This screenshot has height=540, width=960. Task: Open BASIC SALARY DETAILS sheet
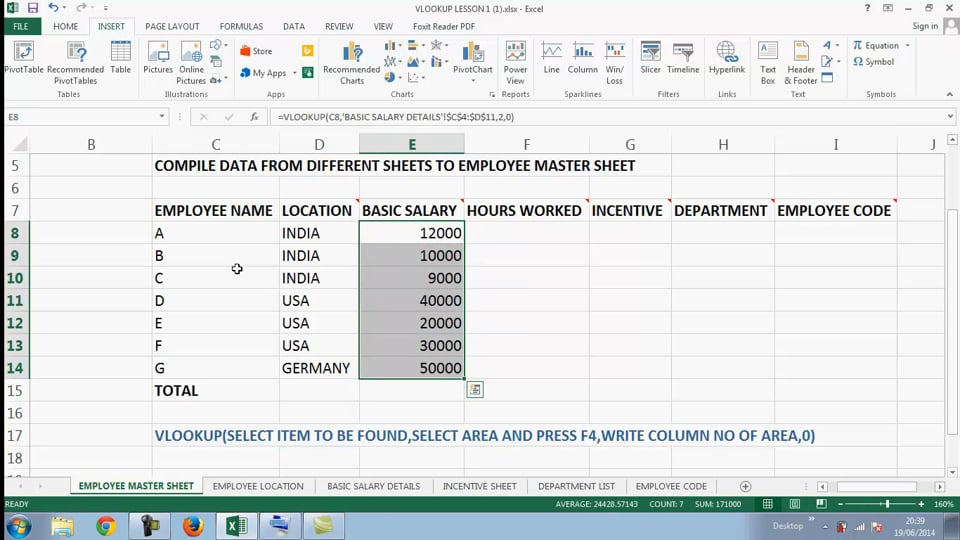point(373,486)
